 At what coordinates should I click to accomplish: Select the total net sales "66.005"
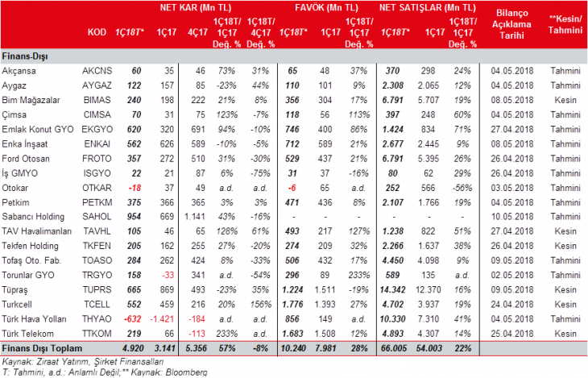pos(394,348)
